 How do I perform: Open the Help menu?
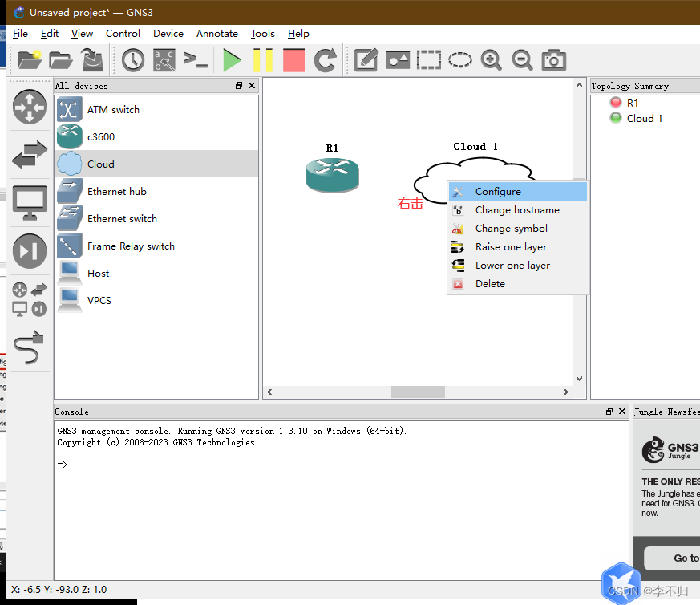(x=298, y=34)
